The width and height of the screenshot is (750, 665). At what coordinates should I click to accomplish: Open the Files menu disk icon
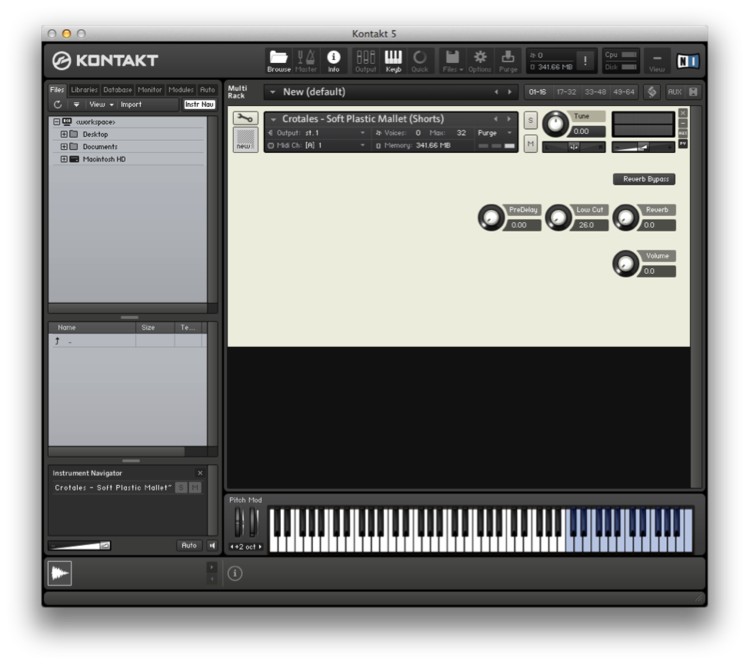[452, 61]
